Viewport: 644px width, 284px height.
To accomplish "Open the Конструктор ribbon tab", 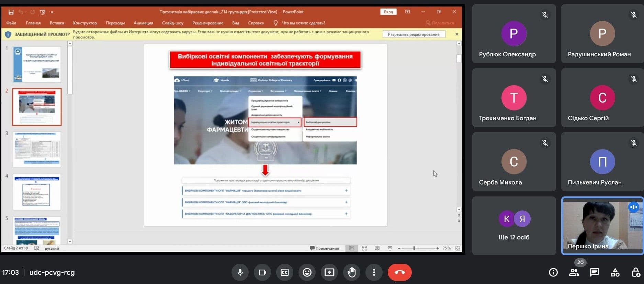I will [x=85, y=23].
